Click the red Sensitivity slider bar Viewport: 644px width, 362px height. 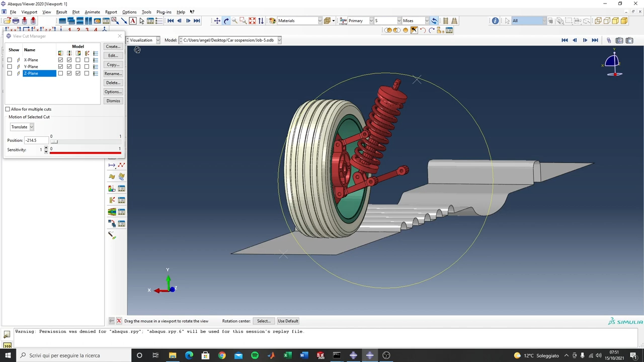(x=85, y=152)
